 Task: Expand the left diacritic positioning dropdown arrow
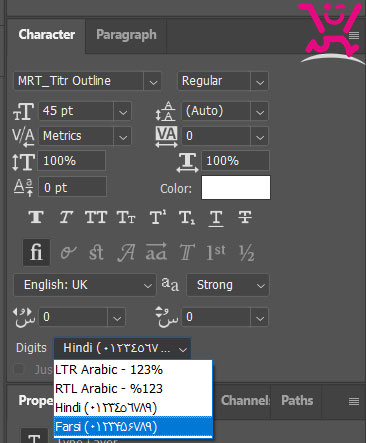coord(117,318)
